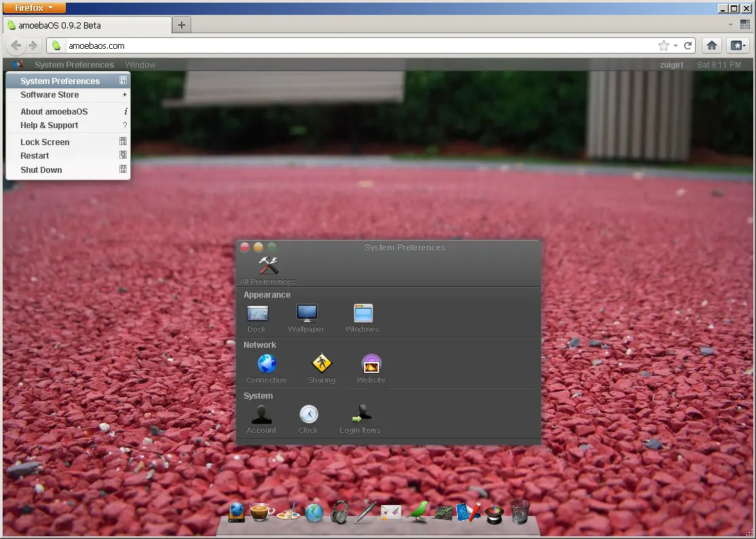Open the trash bin in the dock
756x539 pixels.
(x=519, y=512)
